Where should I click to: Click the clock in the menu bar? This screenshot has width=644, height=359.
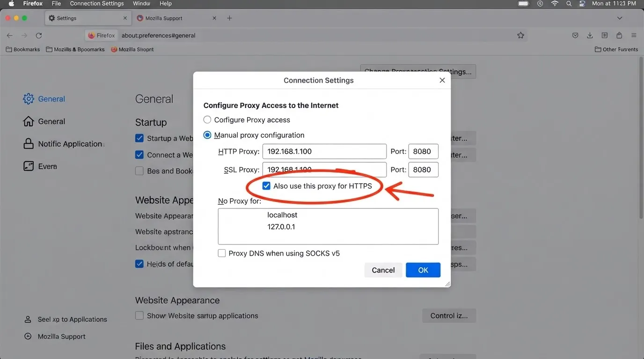[614, 4]
